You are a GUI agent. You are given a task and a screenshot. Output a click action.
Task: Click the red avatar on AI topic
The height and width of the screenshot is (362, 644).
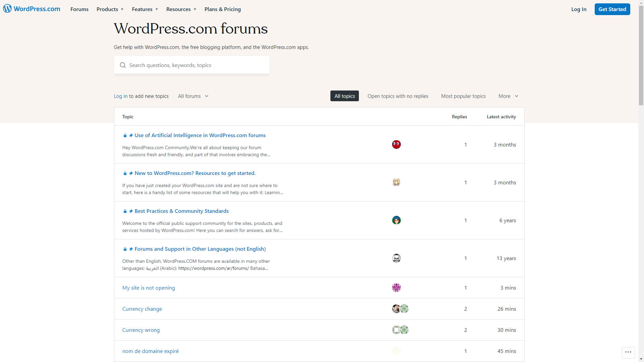(396, 144)
